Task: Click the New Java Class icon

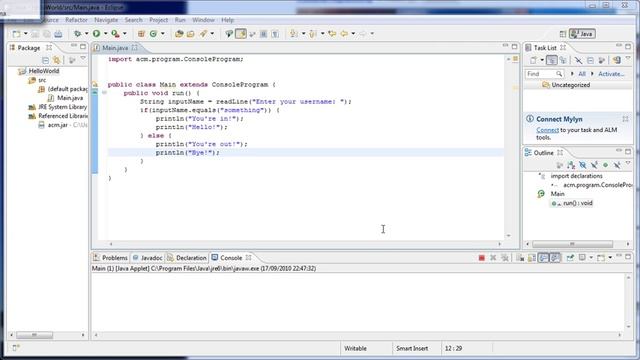Action: click(153, 34)
